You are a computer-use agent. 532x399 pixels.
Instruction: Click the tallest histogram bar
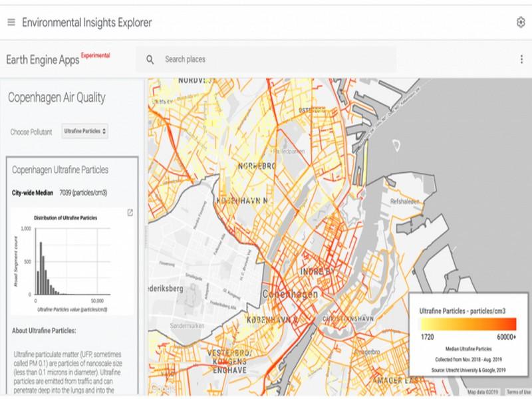[x=41, y=268]
